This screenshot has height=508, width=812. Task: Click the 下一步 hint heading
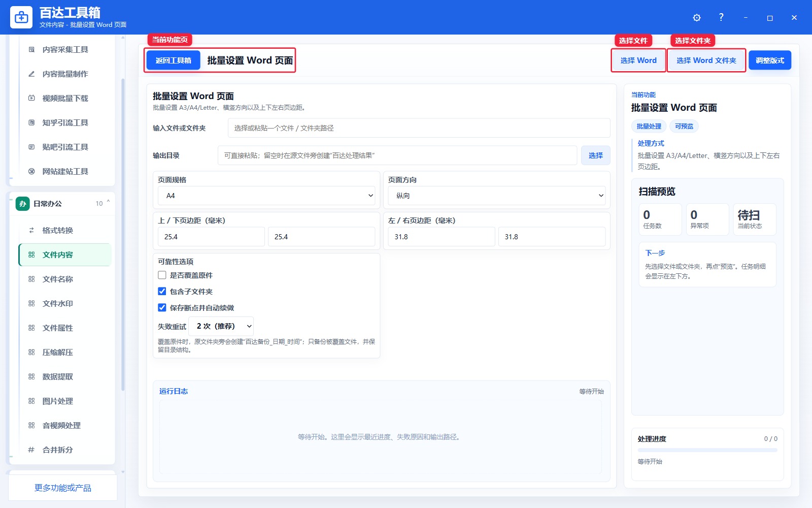click(655, 253)
